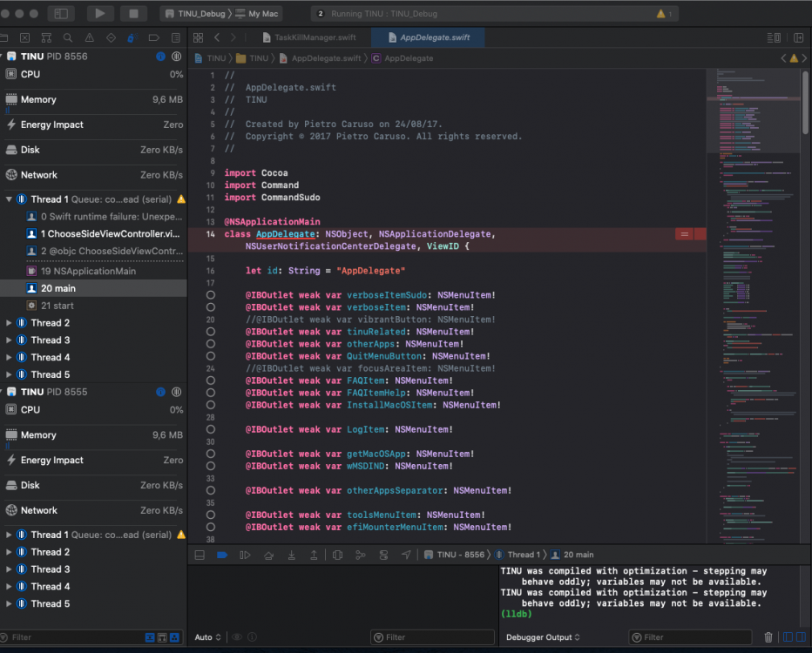This screenshot has width=812, height=653.
Task: Expand Thread 2 under PID 8555
Action: [9, 553]
